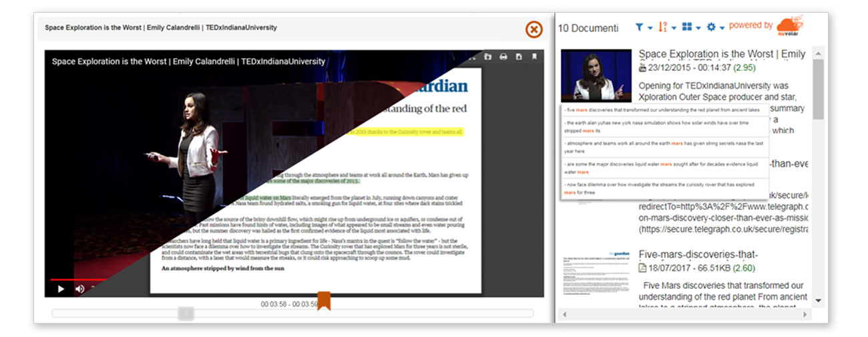The image size is (868, 337).
Task: Open the filter dropdown with the funnel icon
Action: [x=644, y=27]
